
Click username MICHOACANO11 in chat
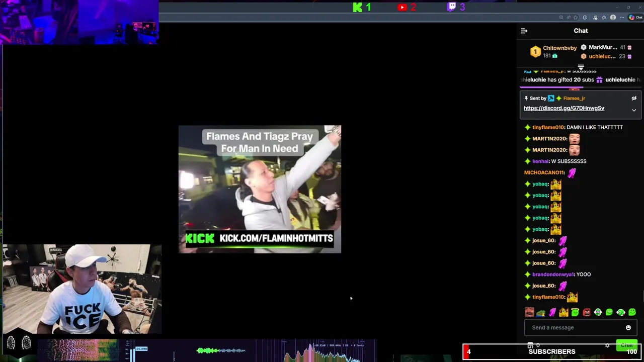(x=544, y=172)
